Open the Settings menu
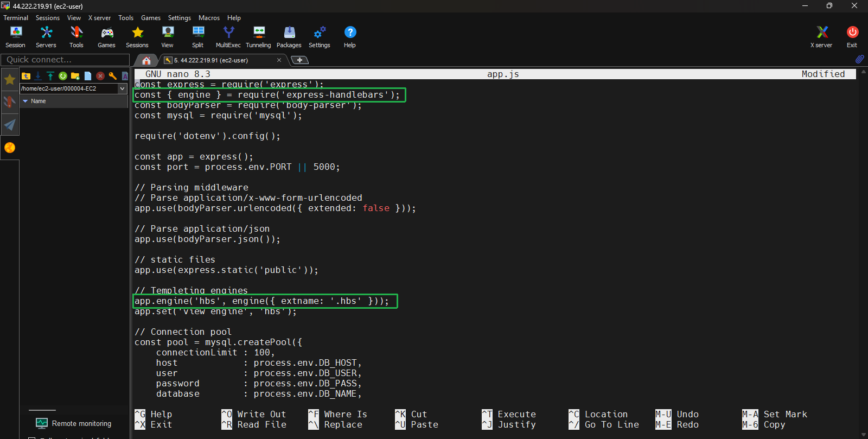Screen dimensions: 868x439 click(180, 18)
